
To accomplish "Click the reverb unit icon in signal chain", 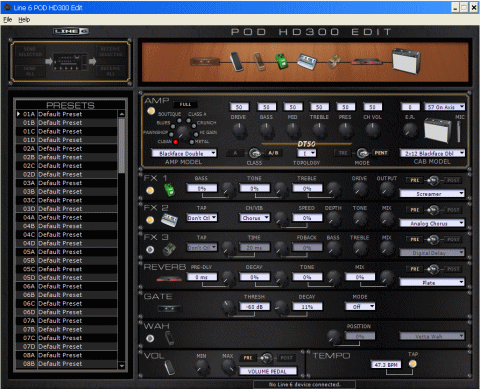I will point(367,62).
